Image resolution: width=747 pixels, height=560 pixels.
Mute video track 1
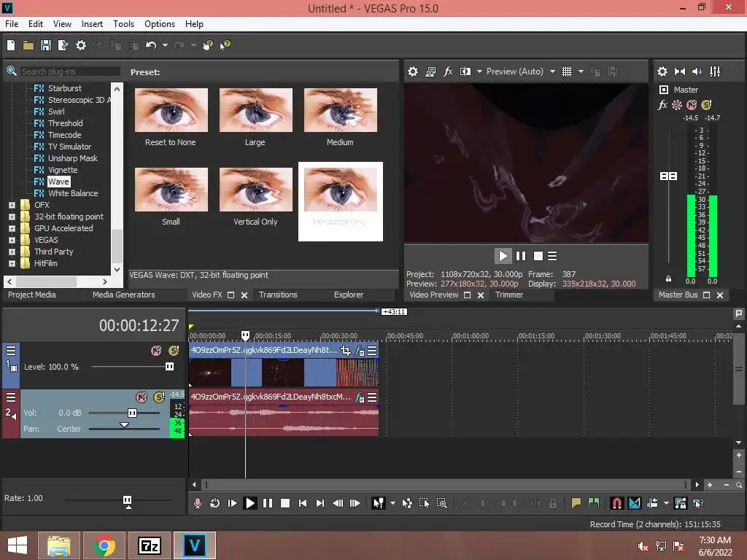(156, 351)
